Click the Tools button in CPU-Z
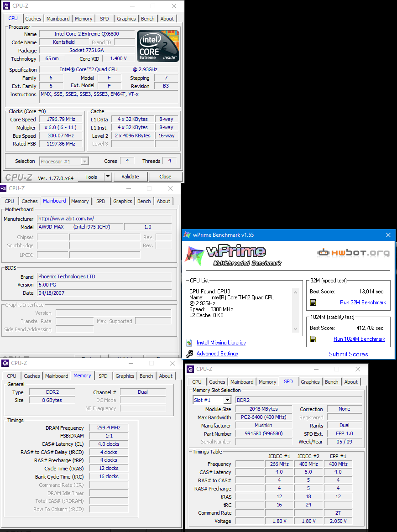 click(x=91, y=177)
